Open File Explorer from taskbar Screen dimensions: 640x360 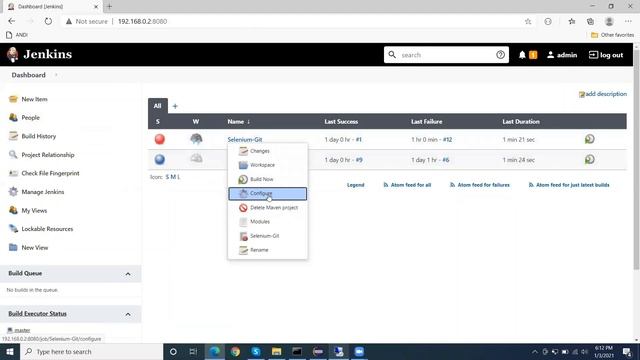click(x=276, y=351)
